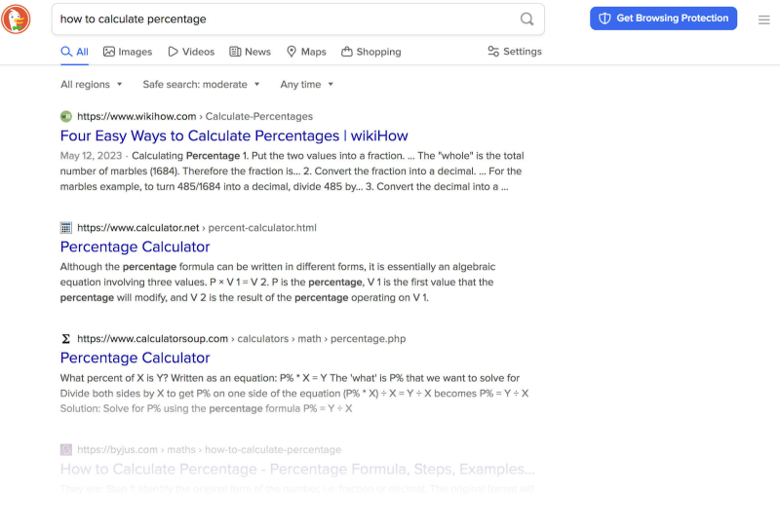Viewport: 780px width, 532px height.
Task: Click the magnifying glass search icon
Action: (526, 19)
